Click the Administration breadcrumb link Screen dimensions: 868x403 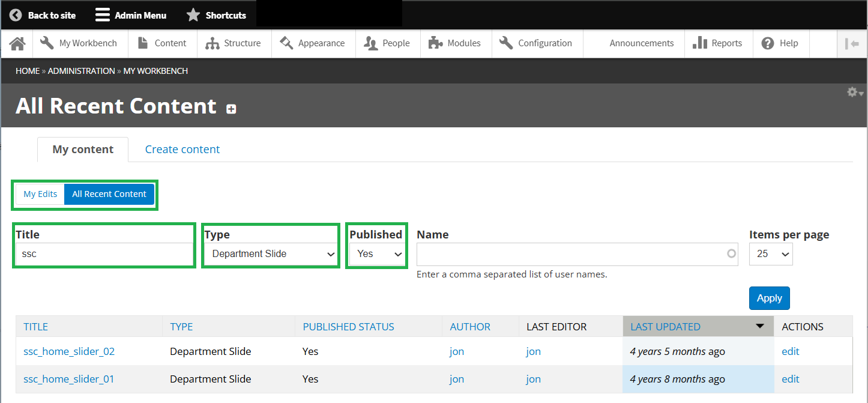click(x=81, y=71)
